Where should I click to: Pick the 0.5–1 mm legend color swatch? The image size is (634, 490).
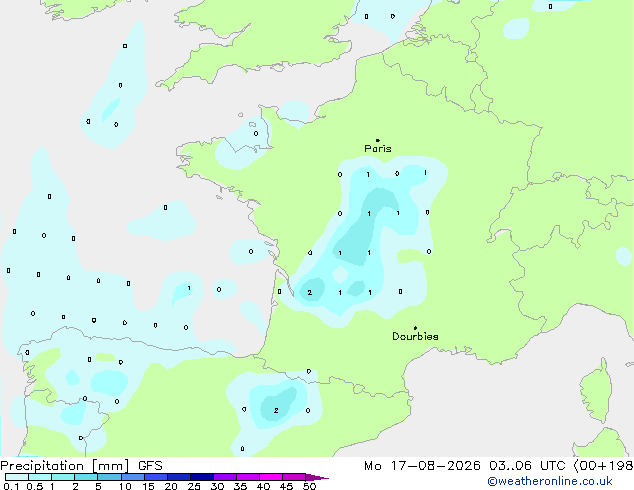(40, 477)
